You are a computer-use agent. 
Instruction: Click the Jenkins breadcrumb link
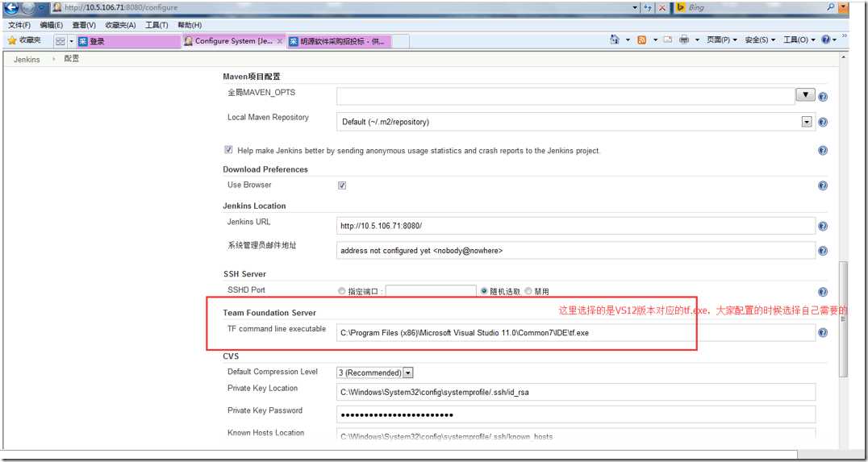coord(27,59)
